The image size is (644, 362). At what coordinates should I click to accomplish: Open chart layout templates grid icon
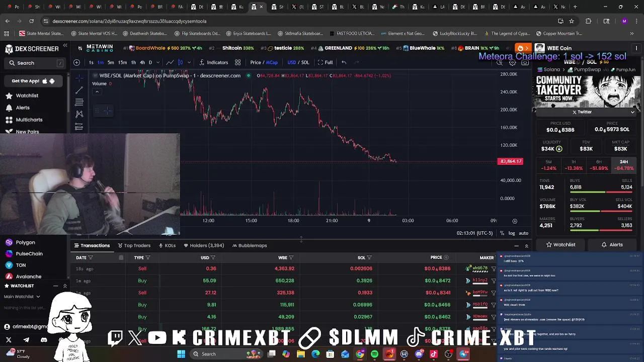click(x=237, y=62)
